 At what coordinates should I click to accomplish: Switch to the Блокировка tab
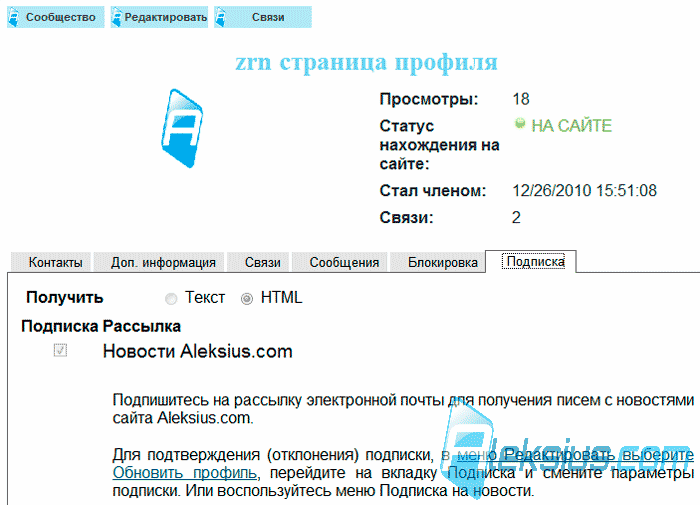point(438,262)
